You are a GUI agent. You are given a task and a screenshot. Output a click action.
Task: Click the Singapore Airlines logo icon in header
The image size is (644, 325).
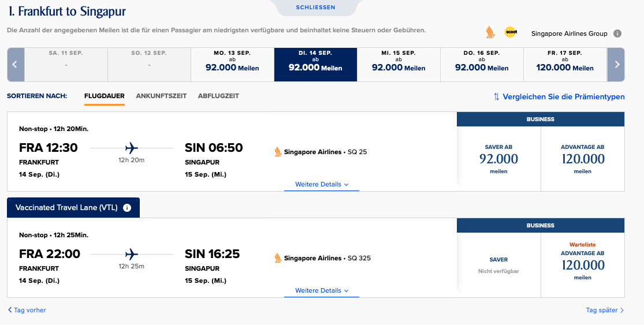[490, 32]
